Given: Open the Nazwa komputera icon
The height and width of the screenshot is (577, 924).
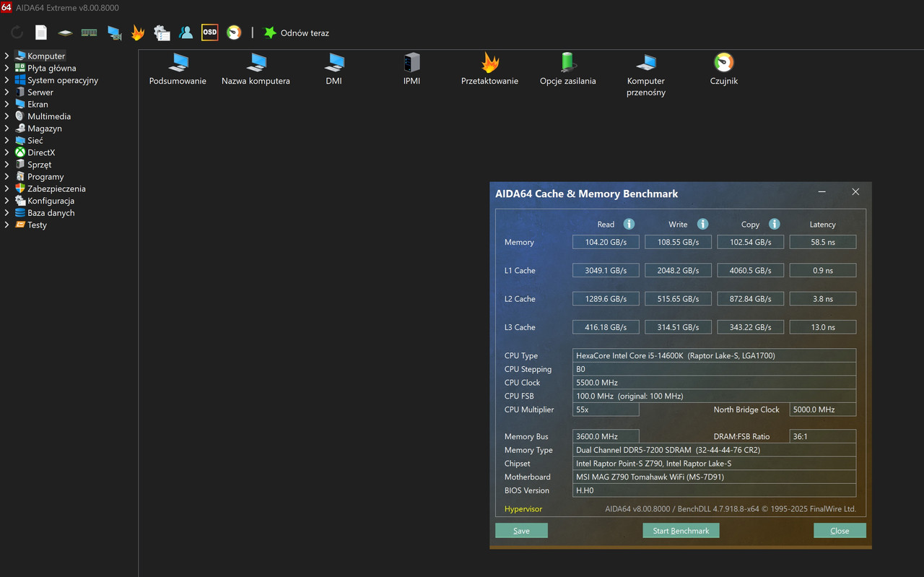Looking at the screenshot, I should 256,69.
